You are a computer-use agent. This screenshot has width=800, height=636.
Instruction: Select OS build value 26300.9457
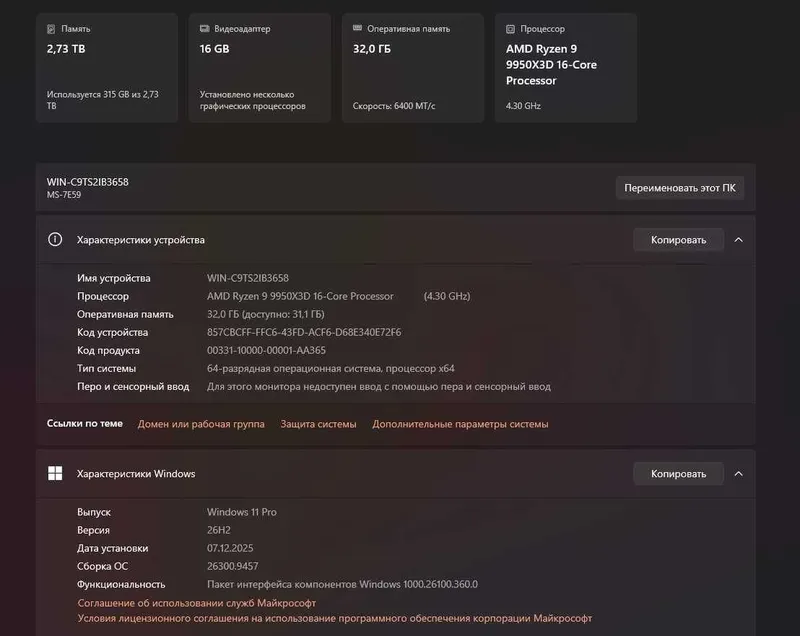pyautogui.click(x=233, y=566)
